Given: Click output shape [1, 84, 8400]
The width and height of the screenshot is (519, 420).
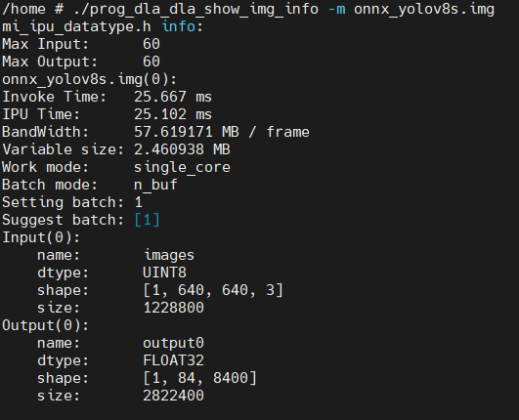Looking at the screenshot, I should pyautogui.click(x=199, y=378).
